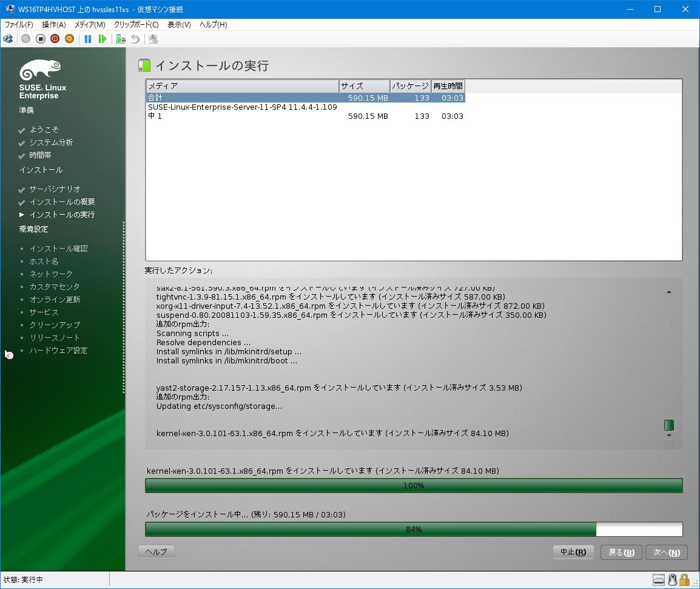
Task: Click the orange Save state icon
Action: 69,39
